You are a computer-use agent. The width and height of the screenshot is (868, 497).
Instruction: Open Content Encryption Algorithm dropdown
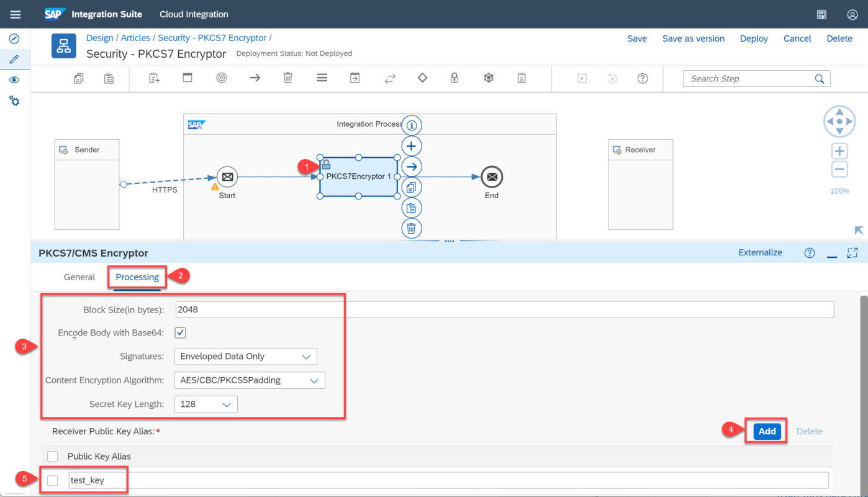(250, 380)
